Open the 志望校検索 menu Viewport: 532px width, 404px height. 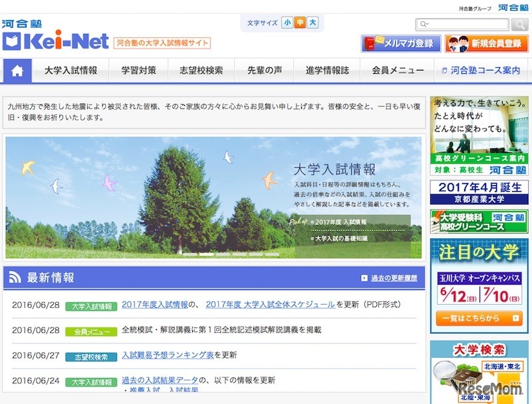pyautogui.click(x=201, y=71)
